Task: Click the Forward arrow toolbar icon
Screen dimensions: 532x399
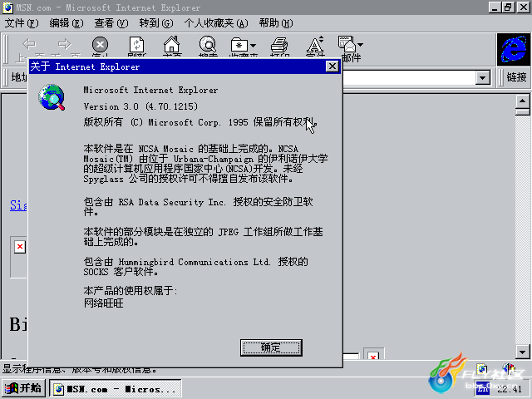Action: [x=64, y=44]
